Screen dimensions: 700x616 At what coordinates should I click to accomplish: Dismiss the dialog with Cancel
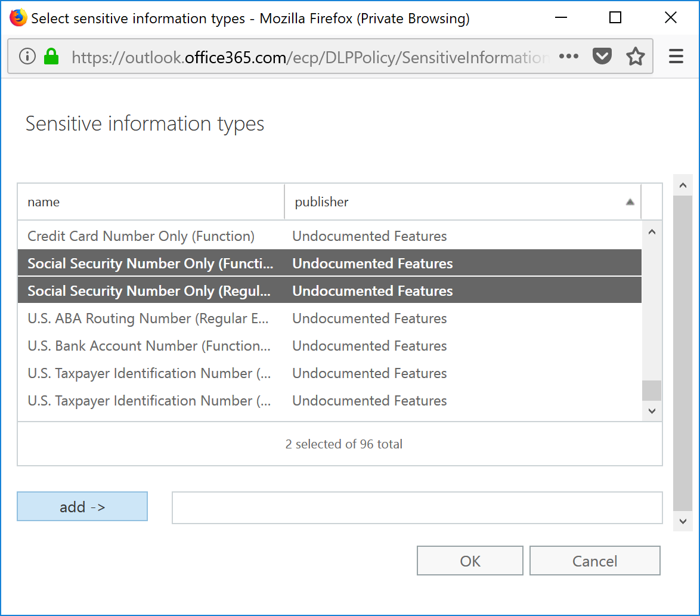point(594,561)
